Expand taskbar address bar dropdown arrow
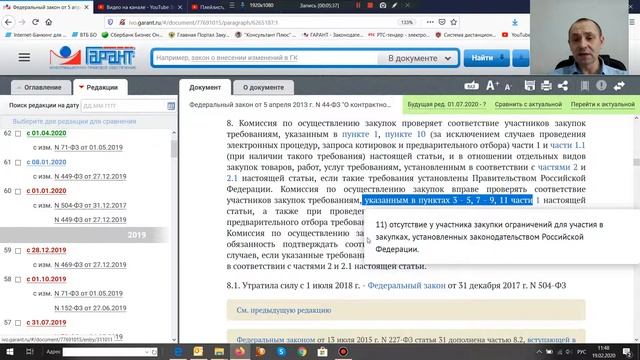The height and width of the screenshot is (360, 640). pyautogui.click(x=147, y=352)
